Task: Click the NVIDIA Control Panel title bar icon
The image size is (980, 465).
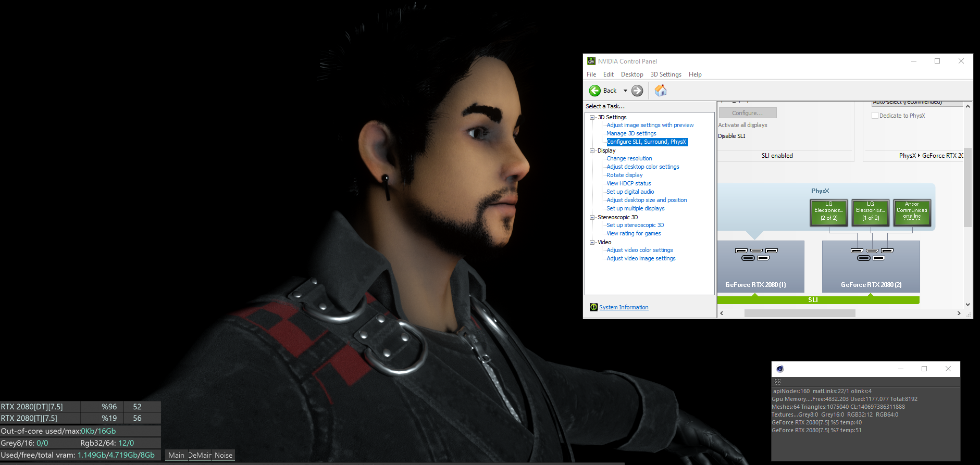Action: pyautogui.click(x=591, y=61)
